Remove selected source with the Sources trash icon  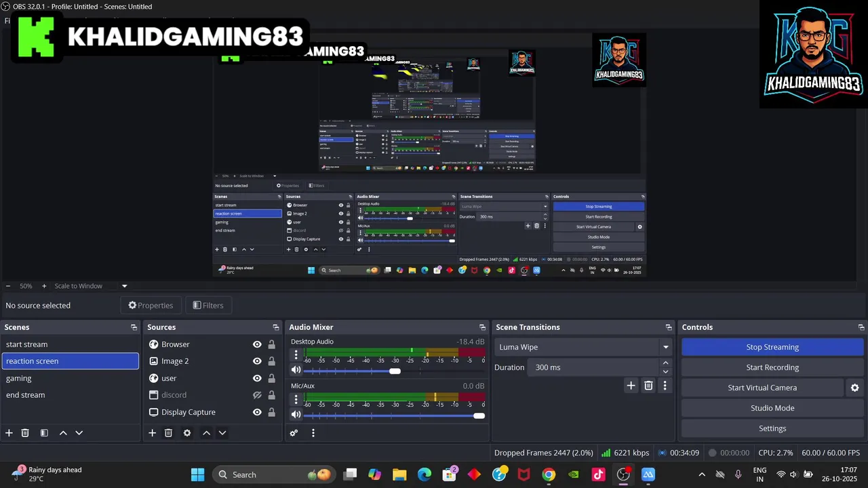(168, 433)
